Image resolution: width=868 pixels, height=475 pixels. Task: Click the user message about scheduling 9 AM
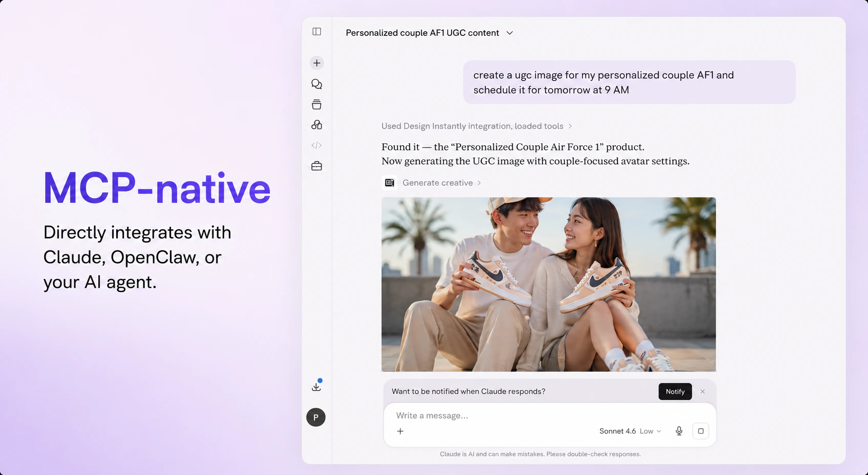click(629, 82)
